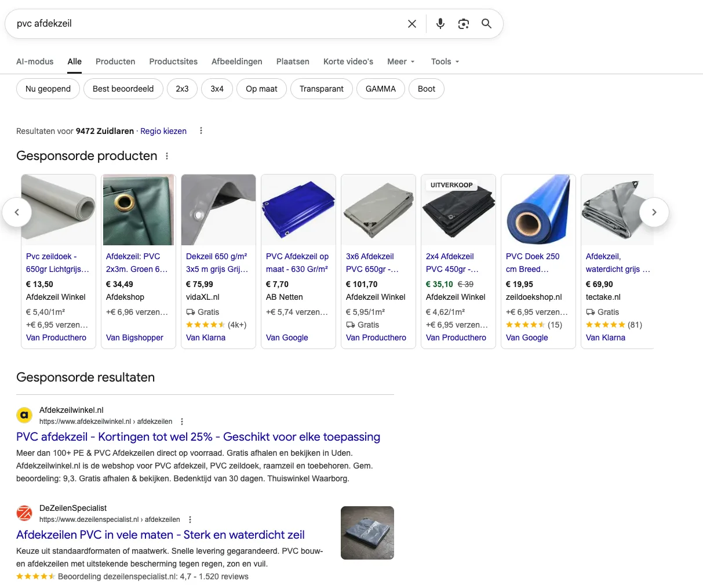Click the dezeilenspecialist.nl 4,7 rating line
Screen dimensions: 703x588
click(x=132, y=576)
